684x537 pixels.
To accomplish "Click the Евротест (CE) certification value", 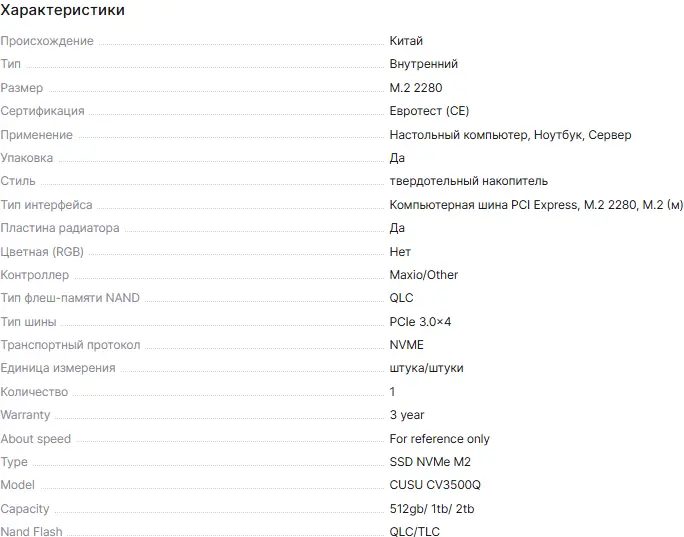I will click(429, 111).
